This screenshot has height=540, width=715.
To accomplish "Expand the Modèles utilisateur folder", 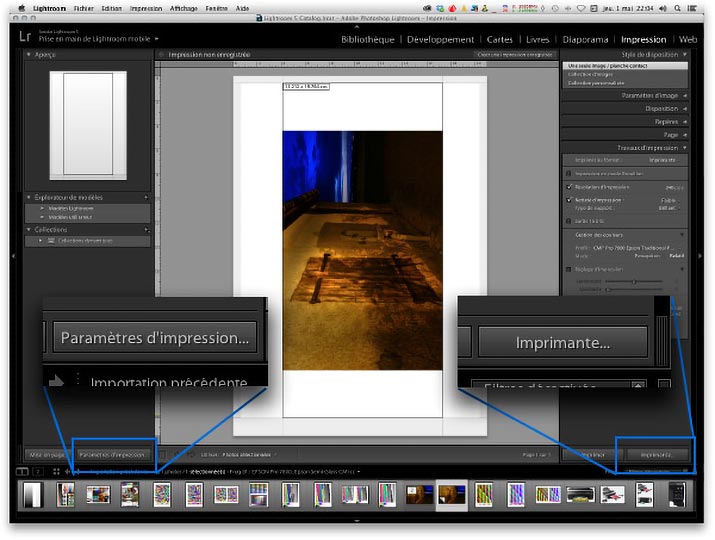I will [x=42, y=217].
